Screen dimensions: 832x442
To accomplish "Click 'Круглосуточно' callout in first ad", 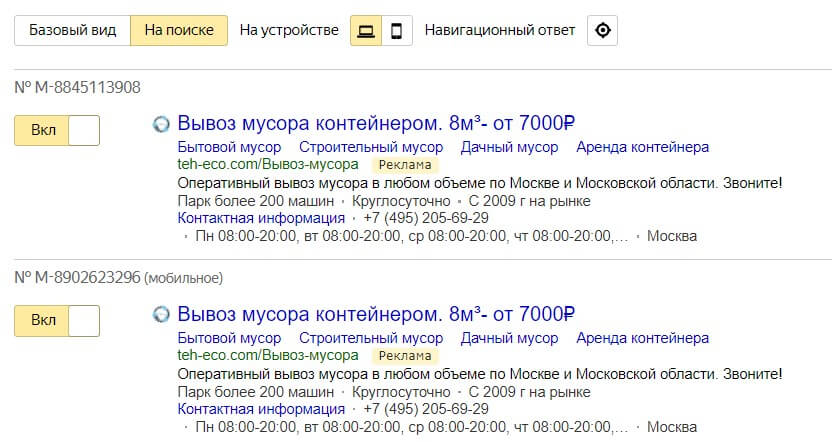I will [401, 201].
